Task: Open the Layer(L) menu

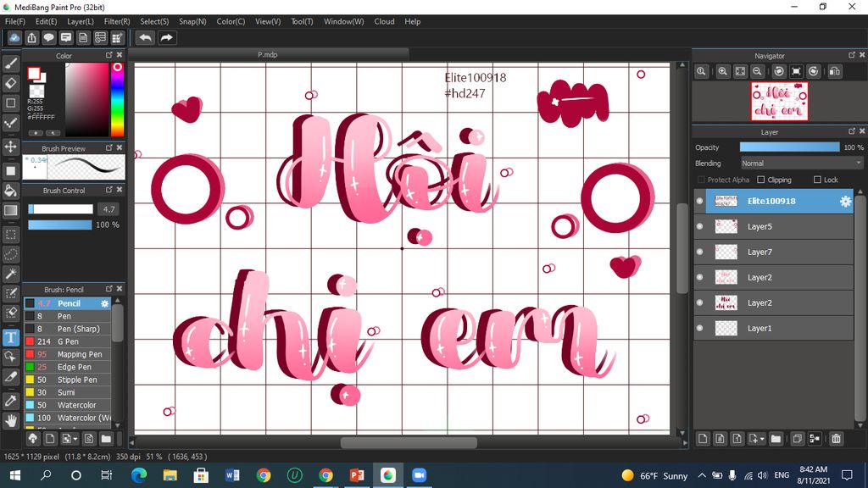Action: 81,21
